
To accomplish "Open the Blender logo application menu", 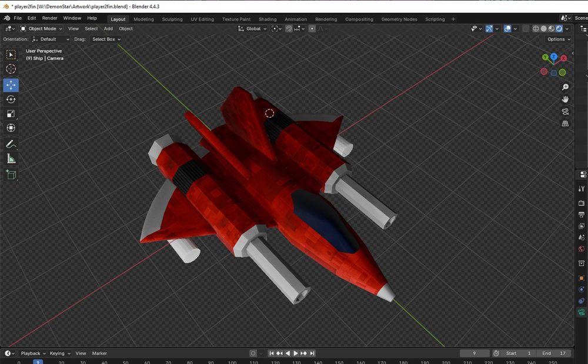I will pyautogui.click(x=6, y=18).
